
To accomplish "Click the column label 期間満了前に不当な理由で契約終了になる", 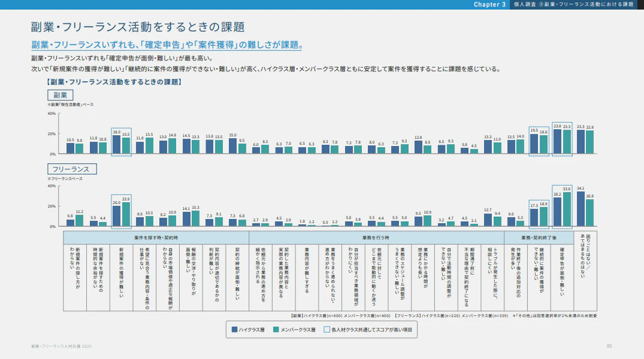I will click(469, 276).
